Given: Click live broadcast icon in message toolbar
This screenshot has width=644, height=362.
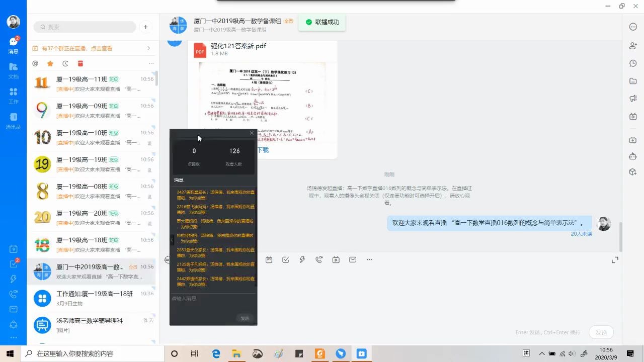Looking at the screenshot, I should pyautogui.click(x=336, y=260).
